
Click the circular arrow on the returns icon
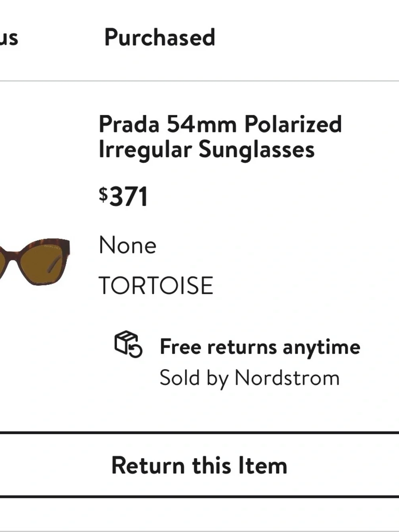(x=135, y=350)
